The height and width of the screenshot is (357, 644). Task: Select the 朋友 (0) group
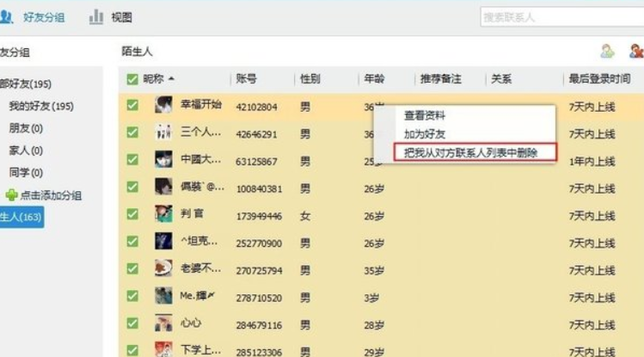[26, 128]
